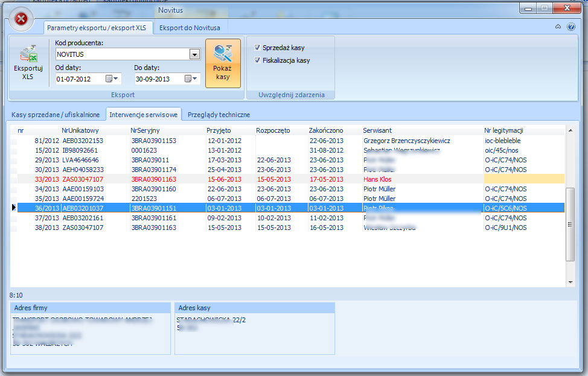
Task: Open Interwencje serwisowe tab
Action: click(x=144, y=115)
